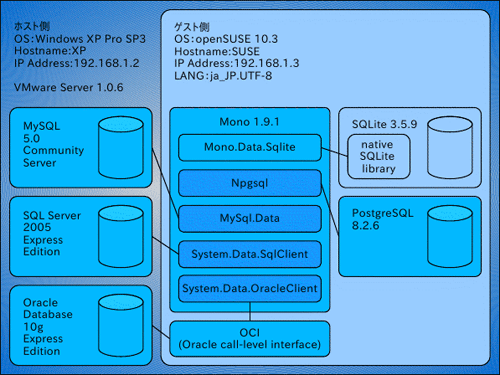Click 'LANG:ja_JP.UTF-8' text
Screen dimensions: 500x375
click(x=223, y=76)
